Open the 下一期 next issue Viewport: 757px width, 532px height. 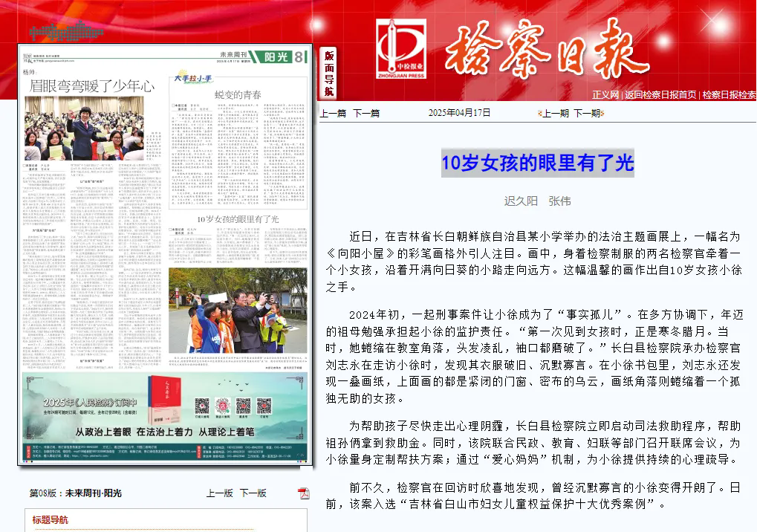(587, 113)
